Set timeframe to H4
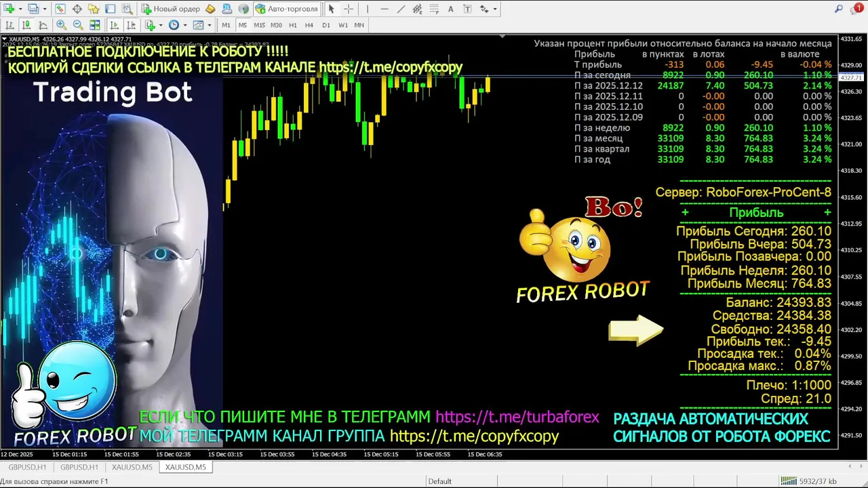The image size is (868, 488). [x=309, y=25]
